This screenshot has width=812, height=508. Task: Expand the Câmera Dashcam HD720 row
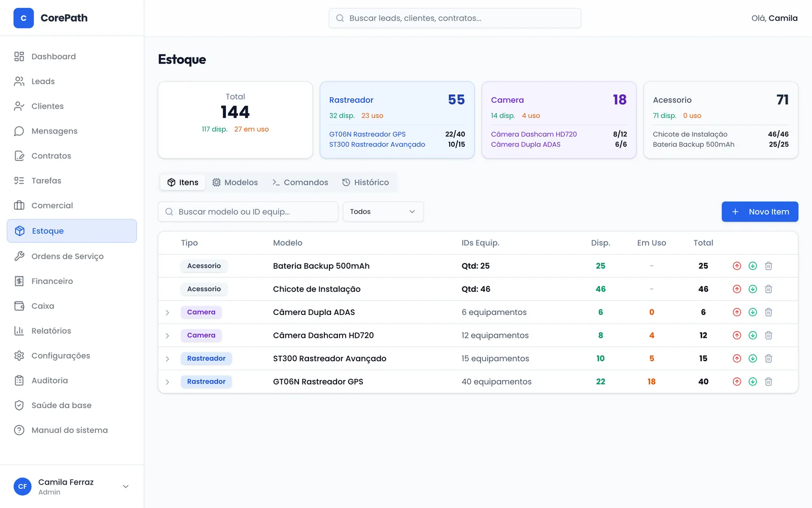167,336
